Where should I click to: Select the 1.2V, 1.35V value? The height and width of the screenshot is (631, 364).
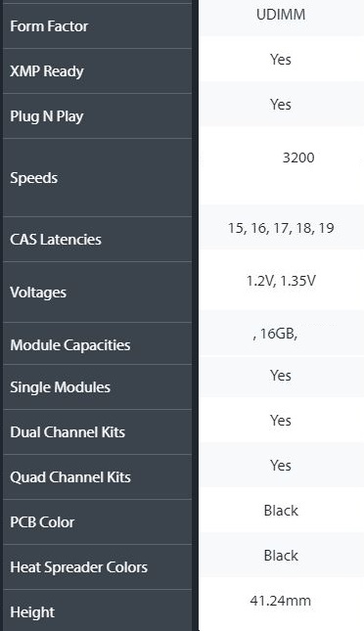(281, 281)
